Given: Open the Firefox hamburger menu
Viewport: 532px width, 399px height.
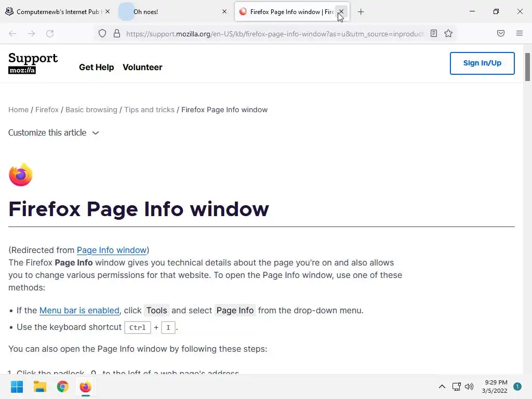Looking at the screenshot, I should point(520,33).
